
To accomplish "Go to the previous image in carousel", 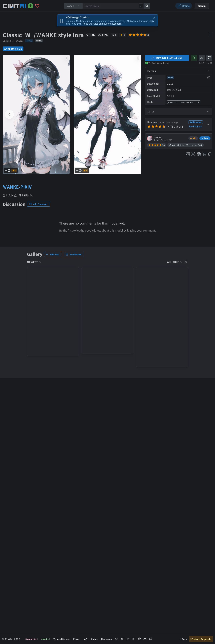I will [9, 114].
